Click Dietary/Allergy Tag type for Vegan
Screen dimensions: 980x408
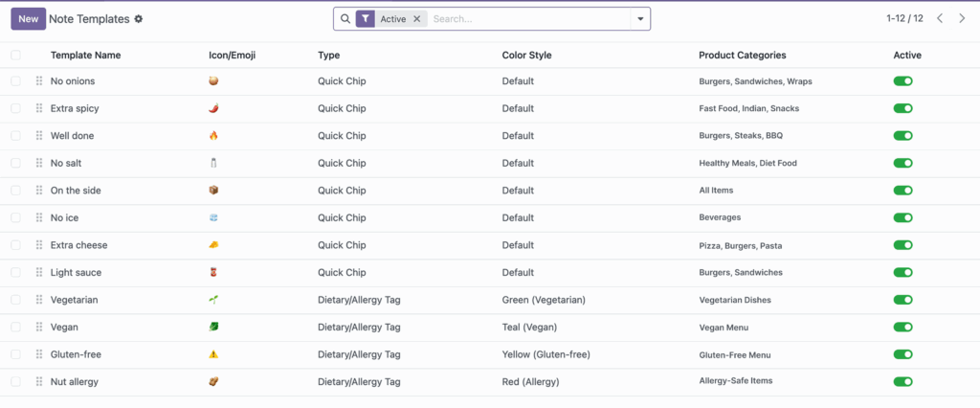click(x=360, y=328)
